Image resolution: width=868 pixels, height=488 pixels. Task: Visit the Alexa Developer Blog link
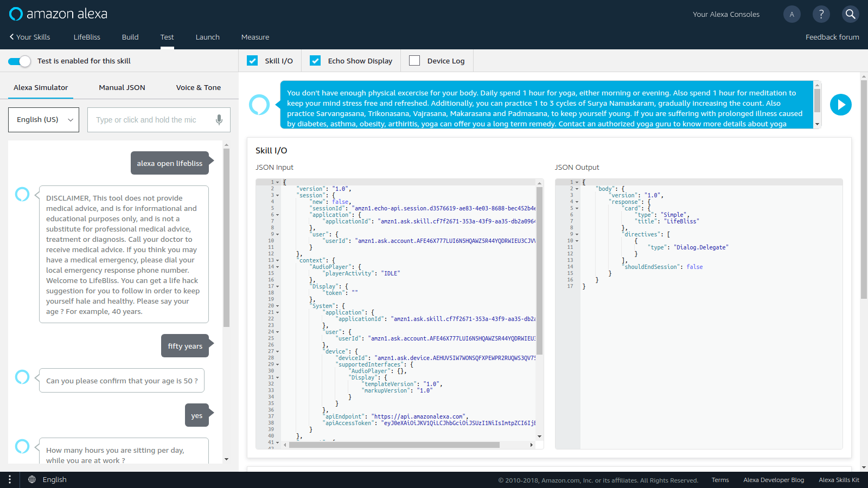[774, 480]
